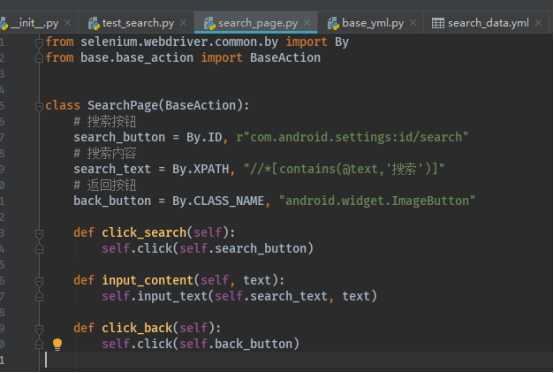Viewport: 554px width, 373px height.
Task: Click the class name SearchPage
Action: [x=123, y=105]
